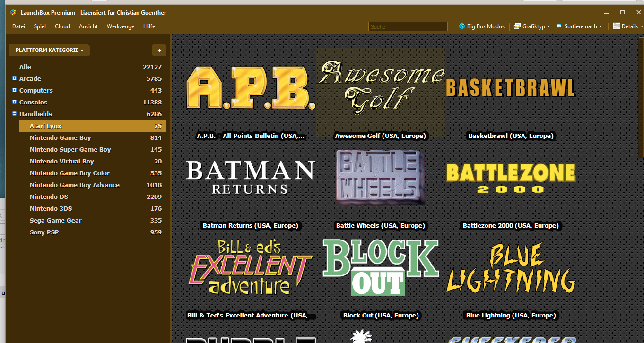Select the Blue Lightning game logo
The height and width of the screenshot is (343, 644).
coord(511,267)
